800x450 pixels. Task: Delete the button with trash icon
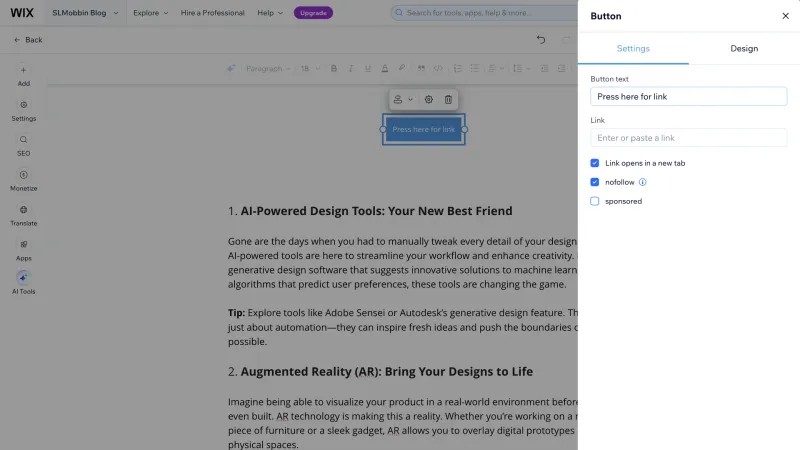[x=448, y=99]
